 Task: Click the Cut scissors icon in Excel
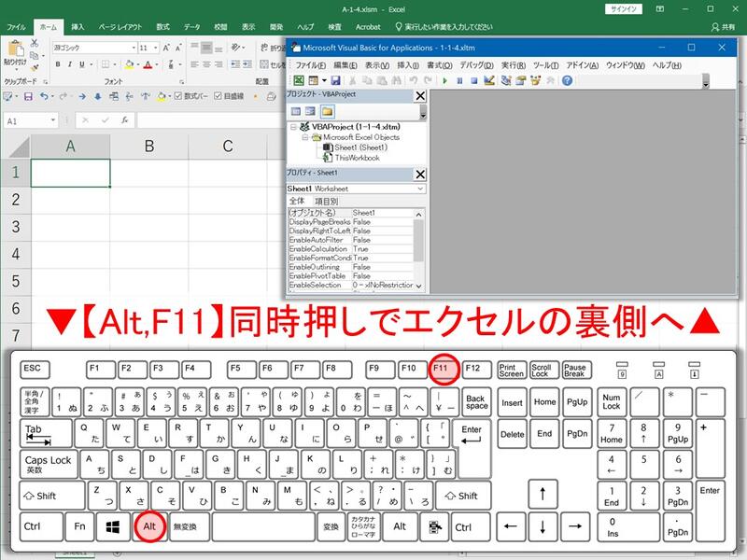tap(35, 43)
